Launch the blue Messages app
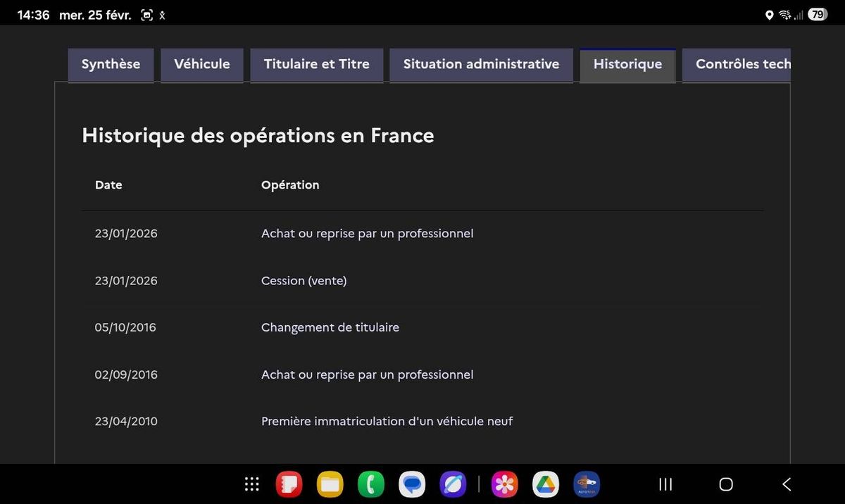This screenshot has height=504, width=845. 412,484
